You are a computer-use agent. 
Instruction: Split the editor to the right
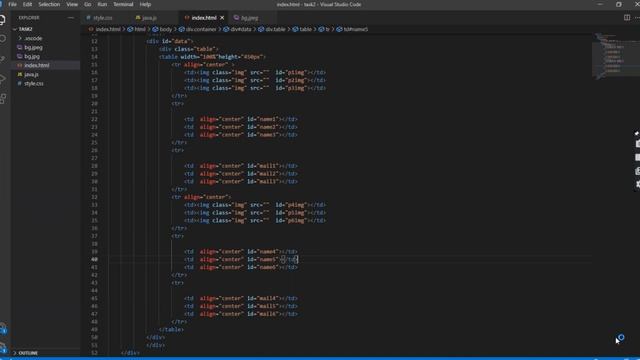pyautogui.click(x=627, y=18)
